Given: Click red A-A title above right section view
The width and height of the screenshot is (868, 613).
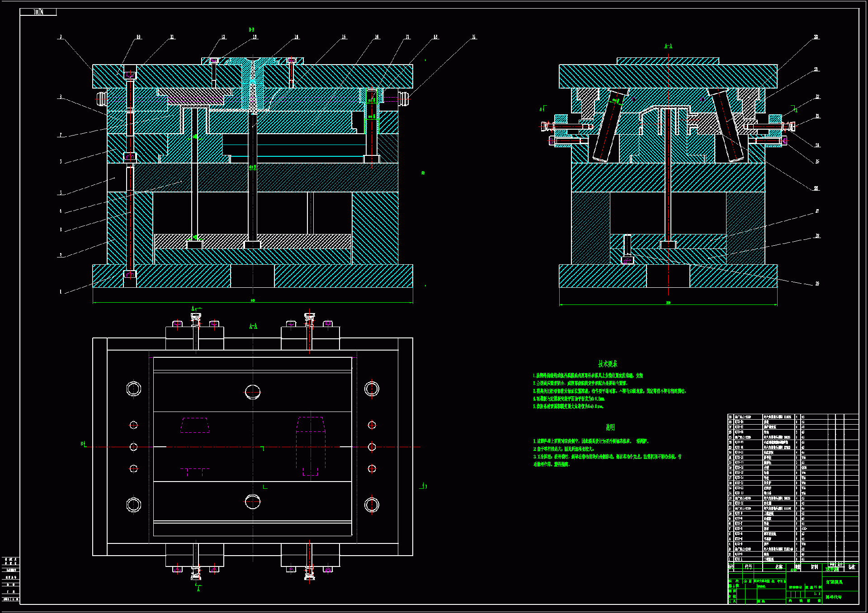Looking at the screenshot, I should (668, 46).
